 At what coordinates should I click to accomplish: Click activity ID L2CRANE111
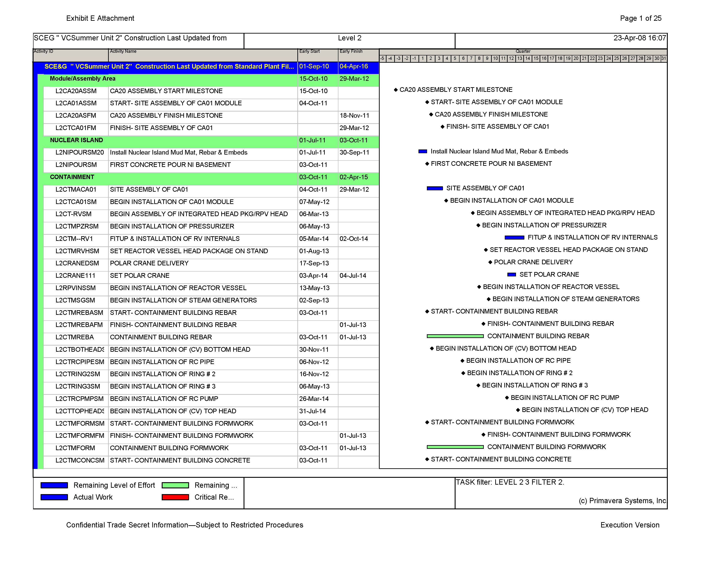pyautogui.click(x=75, y=276)
